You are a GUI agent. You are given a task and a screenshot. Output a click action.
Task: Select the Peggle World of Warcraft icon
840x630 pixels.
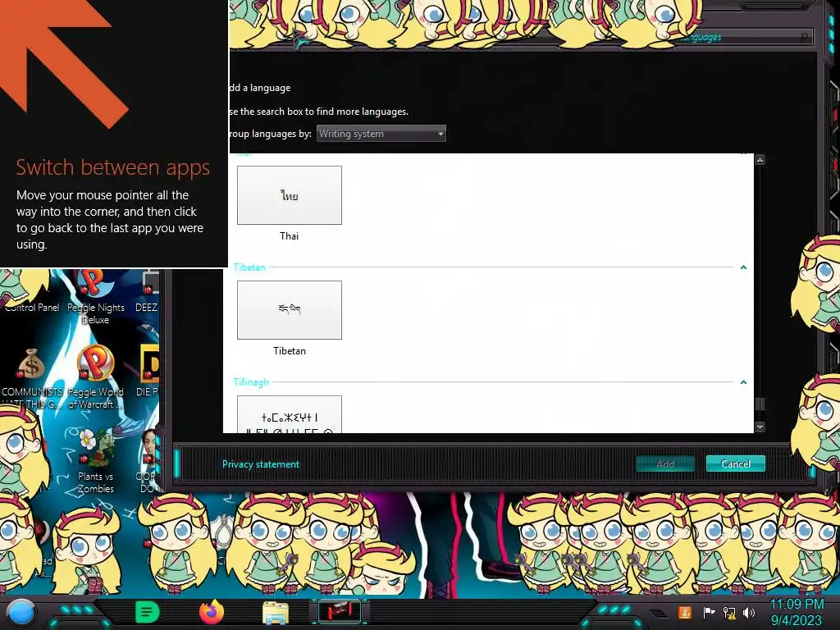pos(95,377)
